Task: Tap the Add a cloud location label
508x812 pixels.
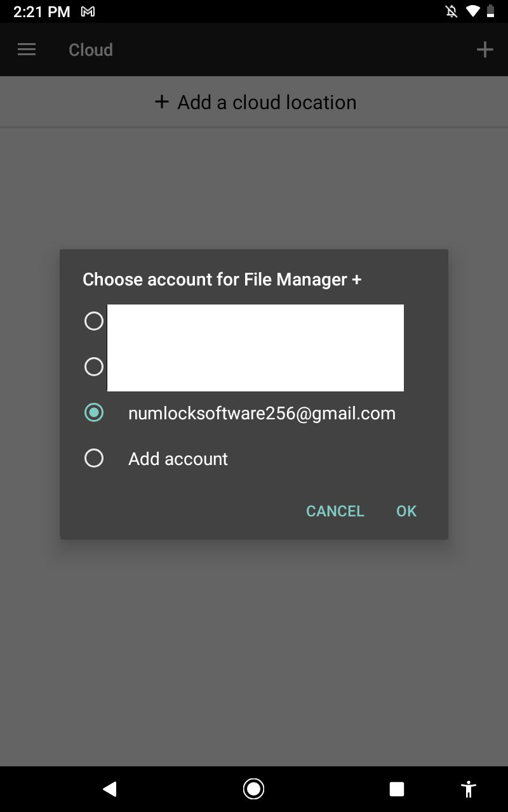Action: (x=267, y=102)
